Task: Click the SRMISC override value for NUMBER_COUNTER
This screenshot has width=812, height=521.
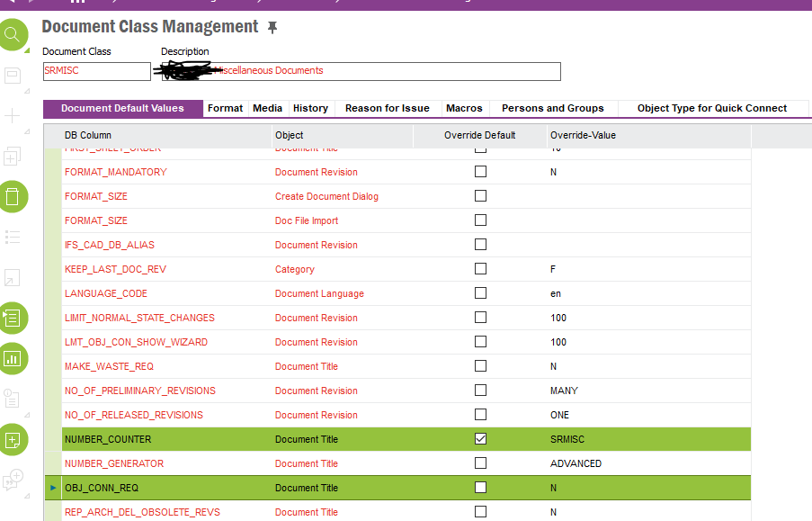Action: 567,439
